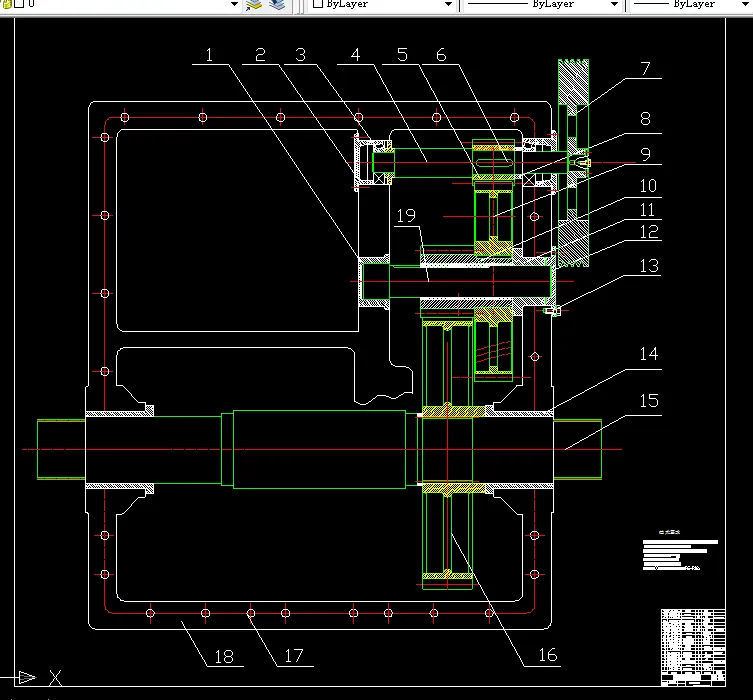Click the white ByLayer color swatch
The width and height of the screenshot is (753, 700).
click(x=317, y=4)
